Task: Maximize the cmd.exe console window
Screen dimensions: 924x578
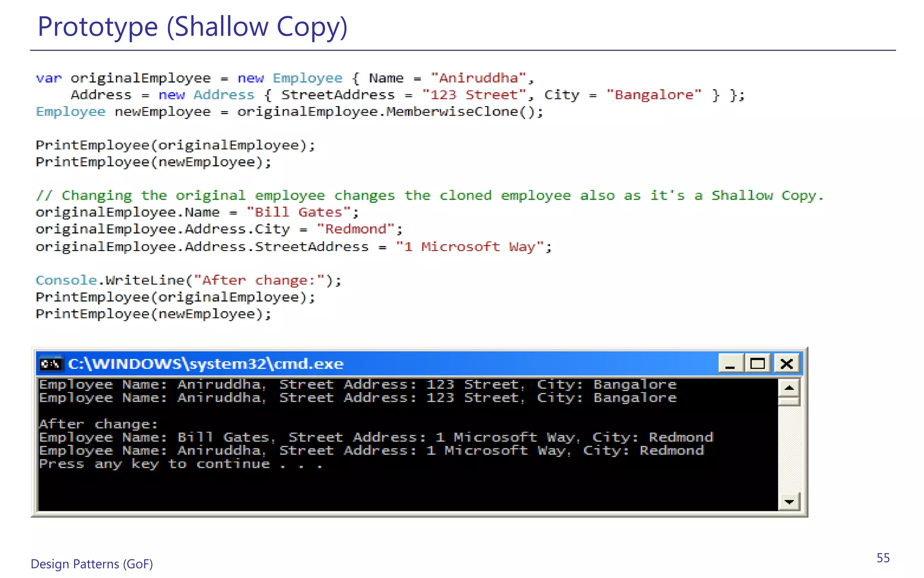Action: point(758,364)
